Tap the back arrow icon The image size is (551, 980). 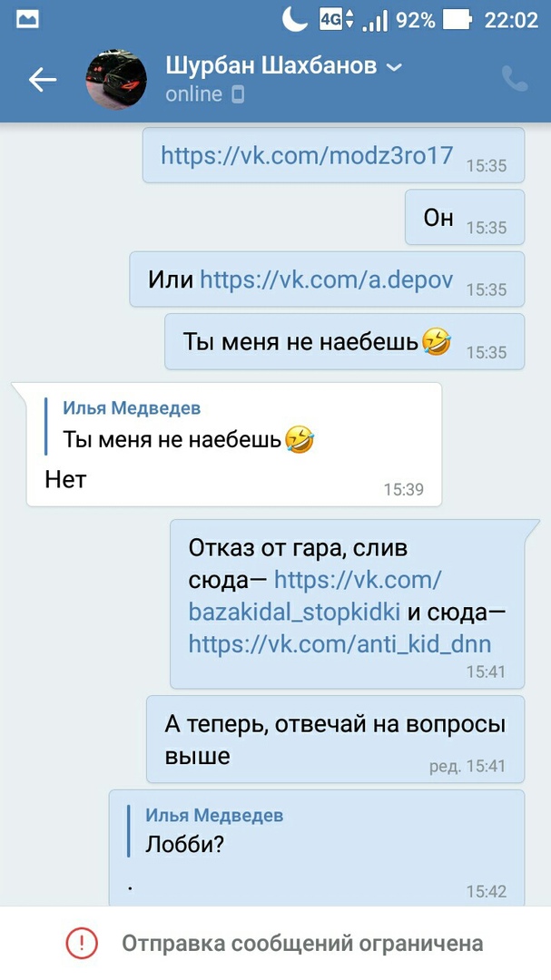[x=43, y=79]
